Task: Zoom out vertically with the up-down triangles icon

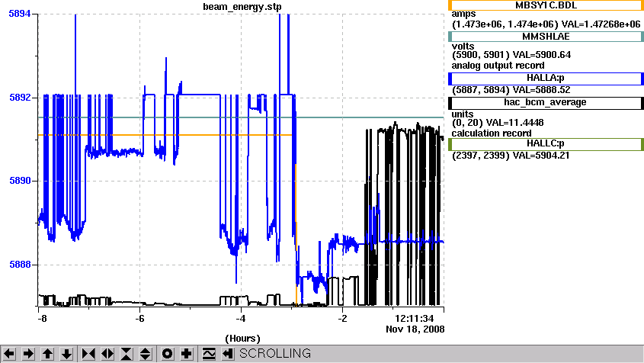Action: [146, 354]
